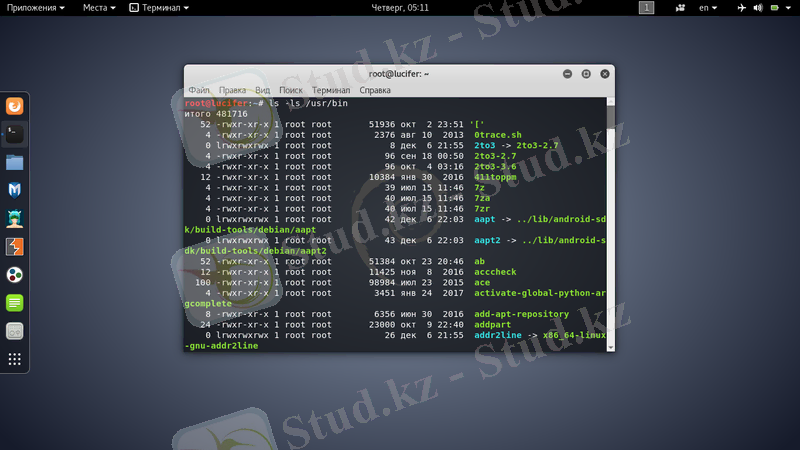Open the en keyboard layout dropdown
This screenshot has height=450, width=800.
pos(708,8)
